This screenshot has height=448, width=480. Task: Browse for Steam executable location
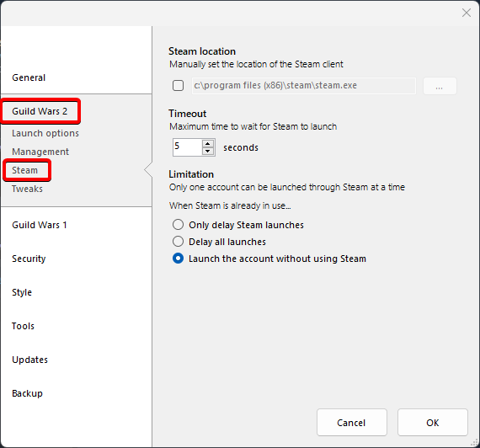(x=440, y=86)
